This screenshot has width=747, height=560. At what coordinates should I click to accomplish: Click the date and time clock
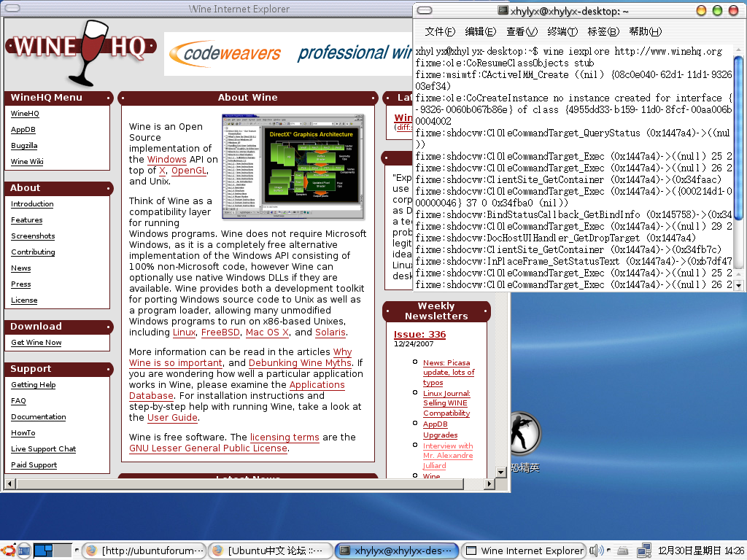pos(700,551)
